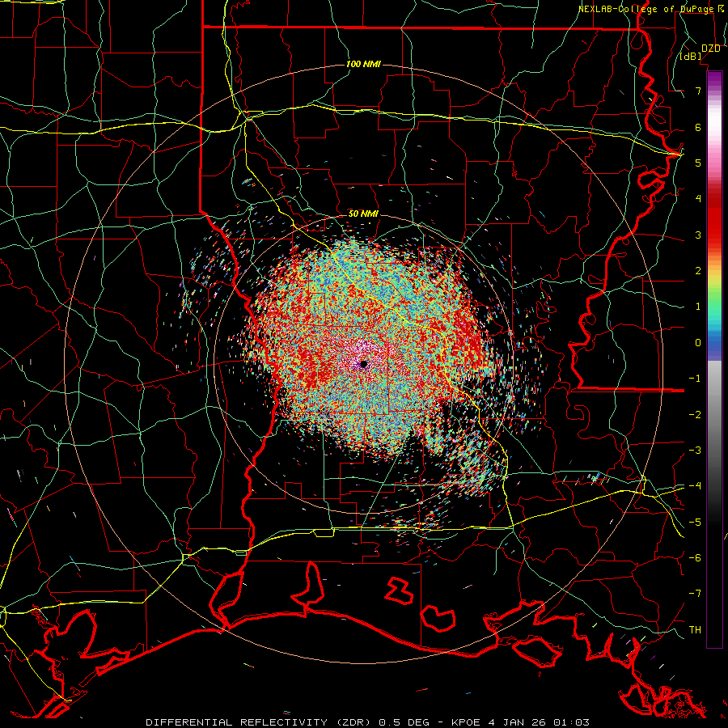Click the "TH" label on color scale
The image size is (728, 728).
(x=695, y=630)
